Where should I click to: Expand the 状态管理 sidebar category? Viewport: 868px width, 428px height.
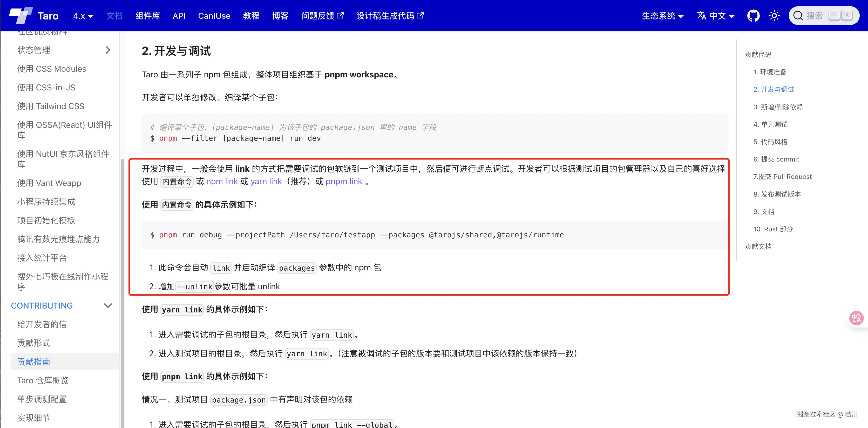108,50
